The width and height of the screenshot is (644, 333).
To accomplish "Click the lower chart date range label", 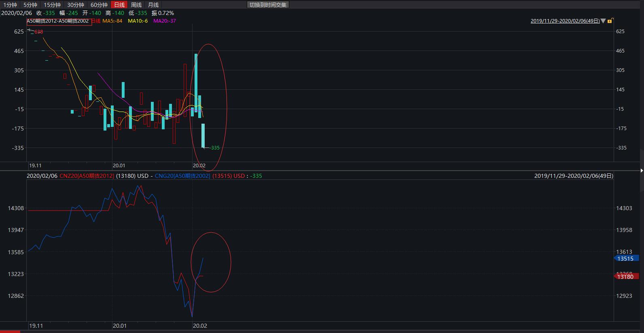I will tap(574, 176).
